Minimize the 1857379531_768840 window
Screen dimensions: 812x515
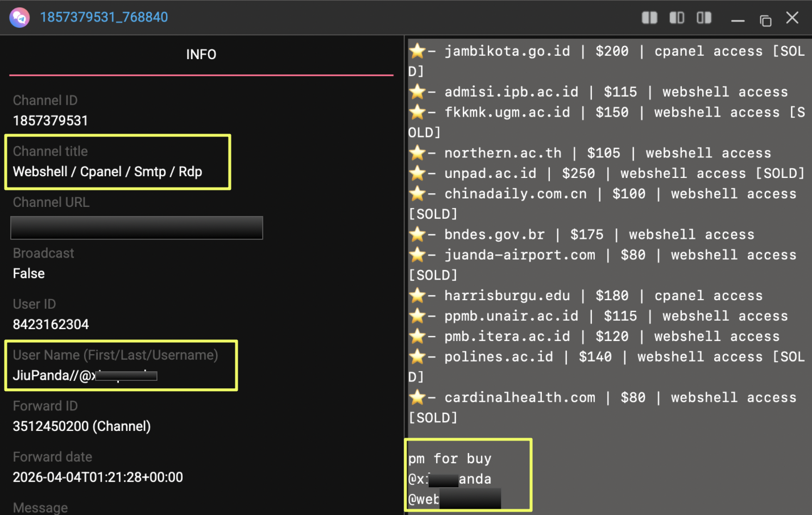[x=738, y=20]
